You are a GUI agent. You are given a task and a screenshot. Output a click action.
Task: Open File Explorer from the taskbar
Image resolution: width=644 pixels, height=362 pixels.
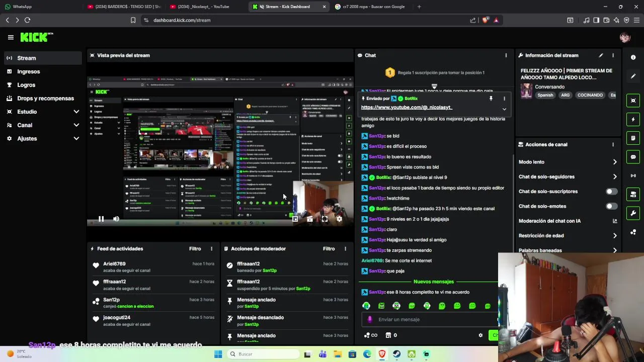pos(337,354)
